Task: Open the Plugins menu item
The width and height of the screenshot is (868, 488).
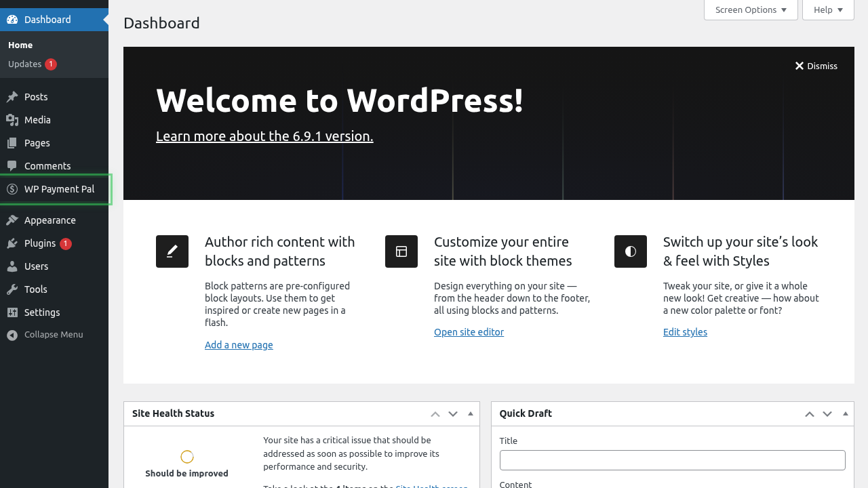Action: 40,243
